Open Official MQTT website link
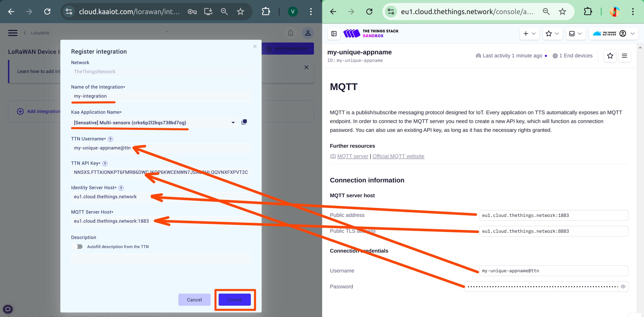This screenshot has height=317, width=644. coord(398,156)
